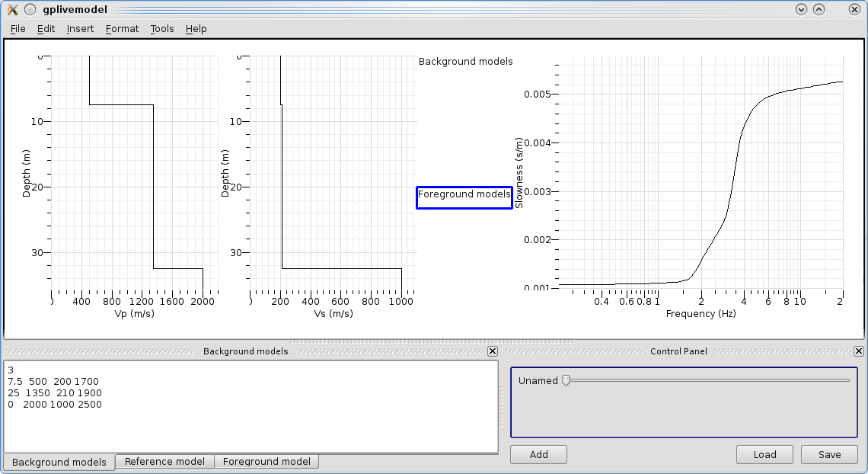The width and height of the screenshot is (868, 474).
Task: Close the gplivemodel window
Action: tap(854, 10)
